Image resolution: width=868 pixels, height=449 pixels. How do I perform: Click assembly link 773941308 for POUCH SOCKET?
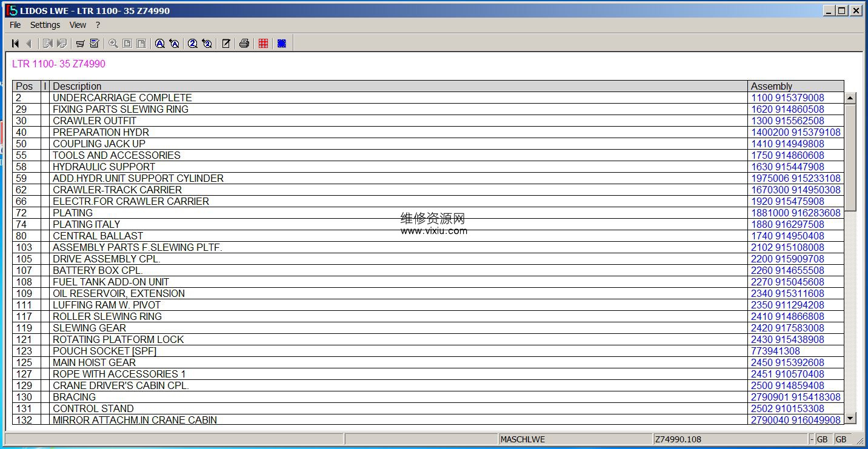click(775, 351)
